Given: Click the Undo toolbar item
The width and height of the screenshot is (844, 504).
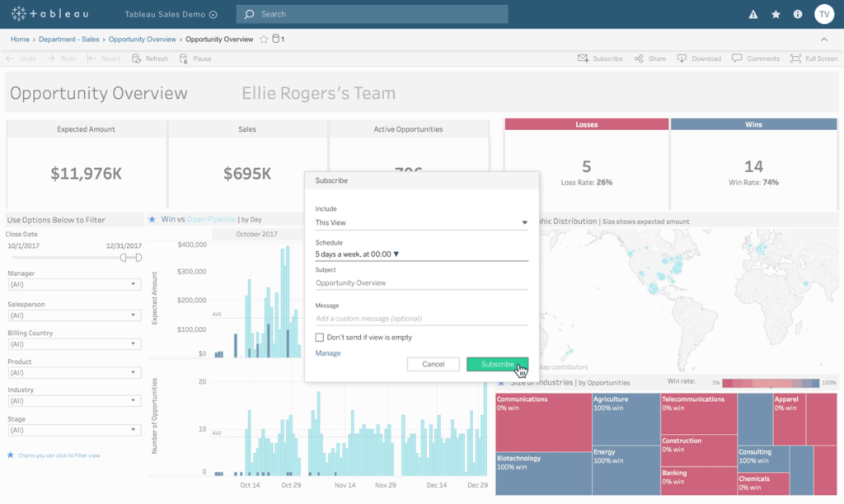Looking at the screenshot, I should pyautogui.click(x=21, y=58).
